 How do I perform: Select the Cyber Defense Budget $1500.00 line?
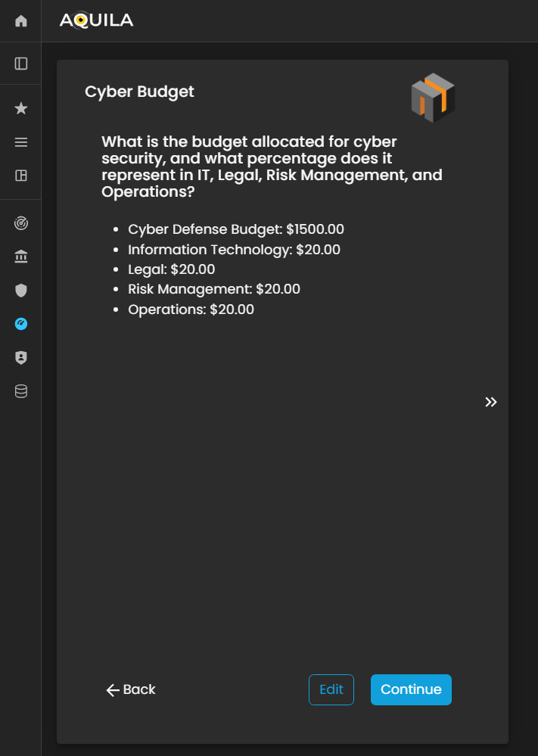coord(236,229)
